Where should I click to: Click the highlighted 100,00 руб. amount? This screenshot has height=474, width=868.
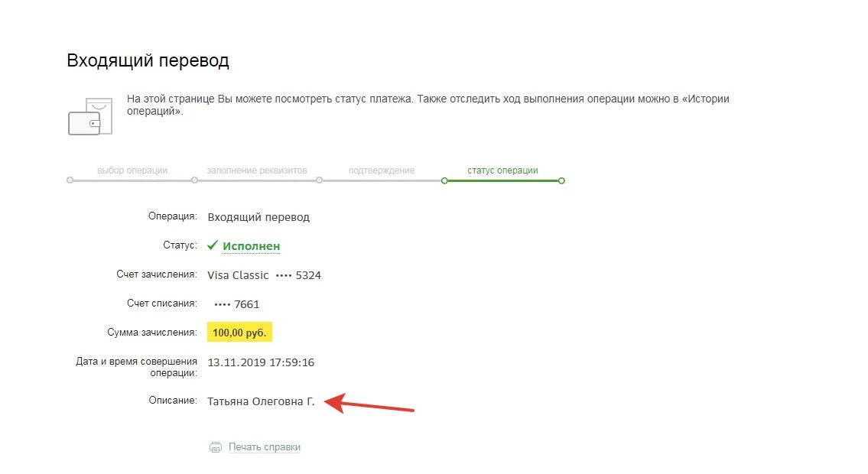(239, 333)
